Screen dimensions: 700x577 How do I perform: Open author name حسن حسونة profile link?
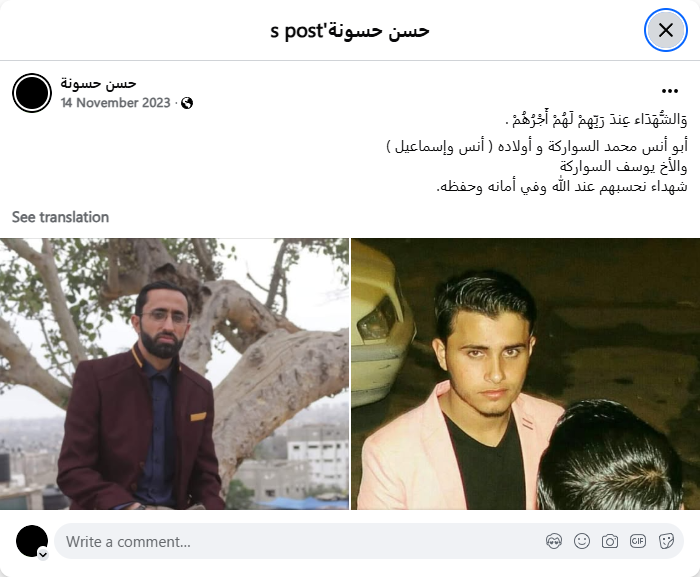(98, 83)
